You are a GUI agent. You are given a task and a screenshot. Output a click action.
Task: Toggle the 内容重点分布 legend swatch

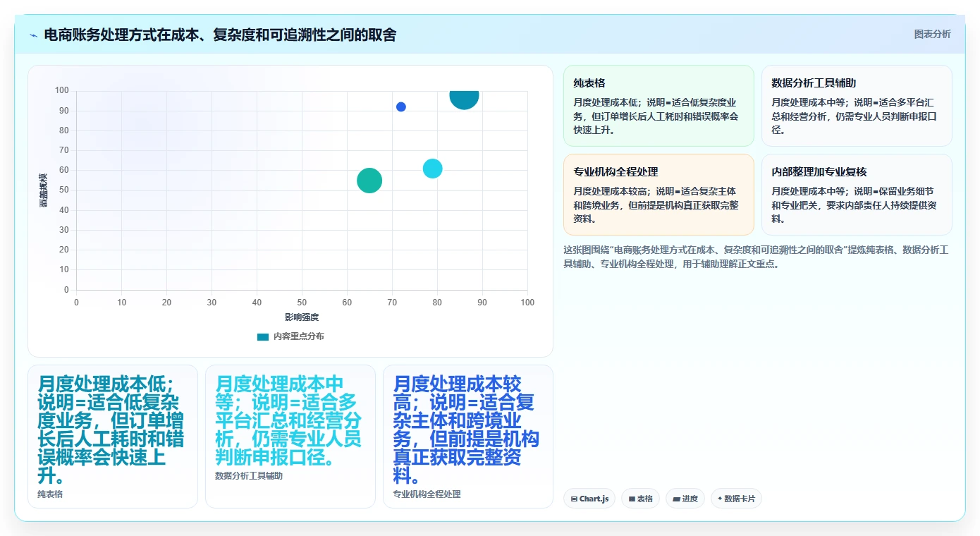263,337
